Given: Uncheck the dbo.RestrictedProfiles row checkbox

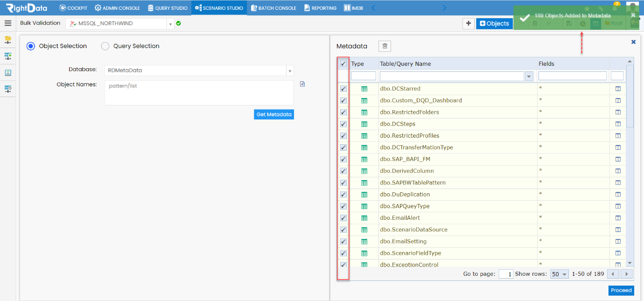Looking at the screenshot, I should pyautogui.click(x=343, y=136).
